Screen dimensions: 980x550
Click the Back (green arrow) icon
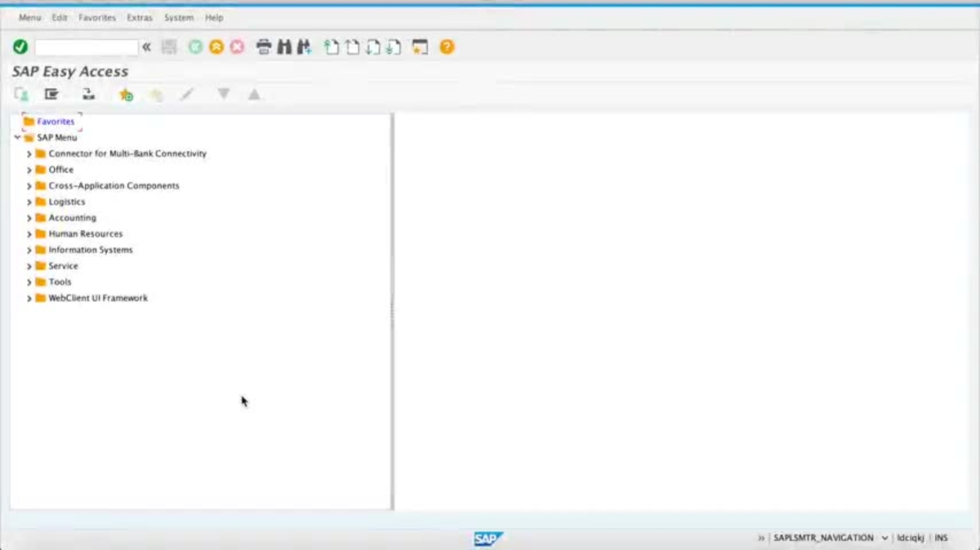(x=194, y=47)
